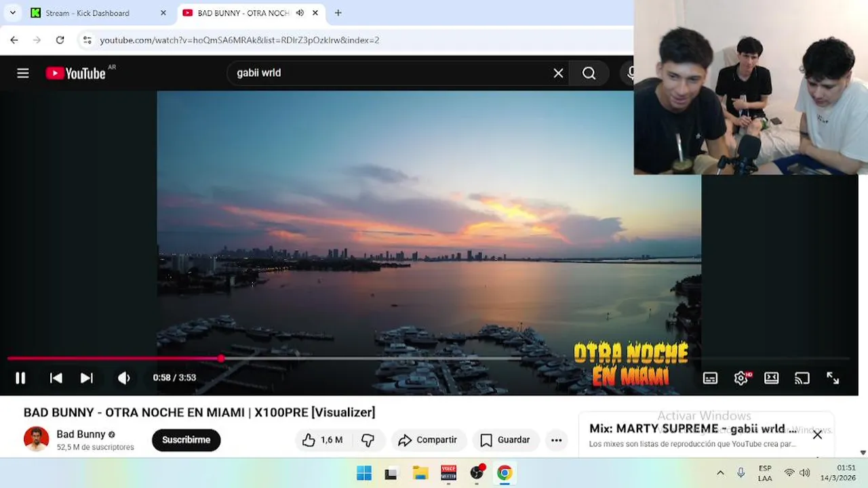The image size is (868, 488).
Task: Open the YouTube hamburger guide menu
Action: coord(23,73)
